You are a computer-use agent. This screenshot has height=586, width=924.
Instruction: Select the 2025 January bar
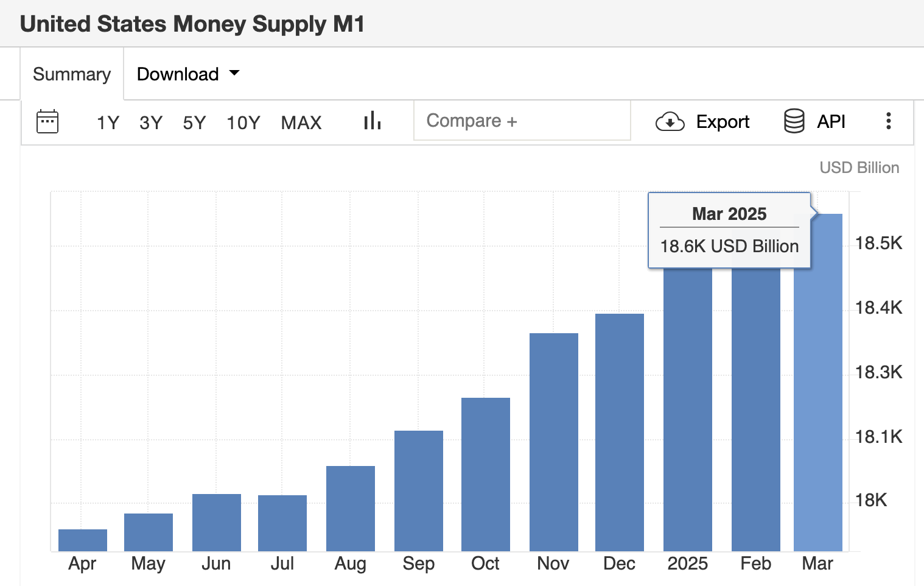(688, 409)
